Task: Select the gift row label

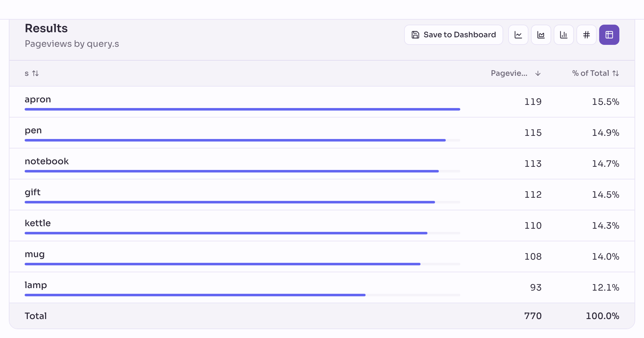Action: click(x=33, y=192)
